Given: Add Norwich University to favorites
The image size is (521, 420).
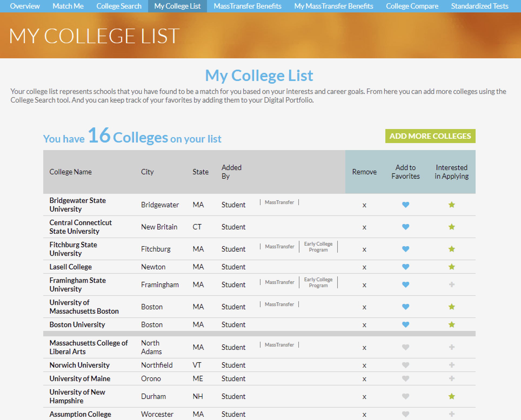Looking at the screenshot, I should (405, 365).
